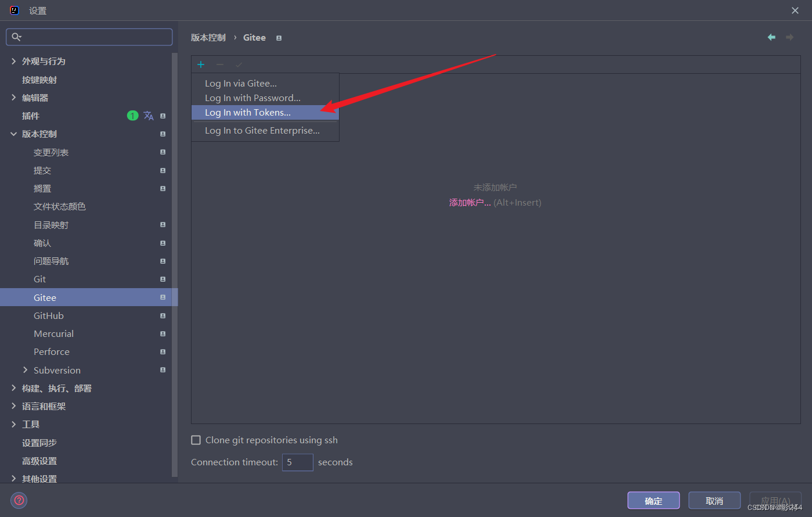Screen dimensions: 812x517
Task: Click the checkmark set default icon
Action: (x=239, y=64)
